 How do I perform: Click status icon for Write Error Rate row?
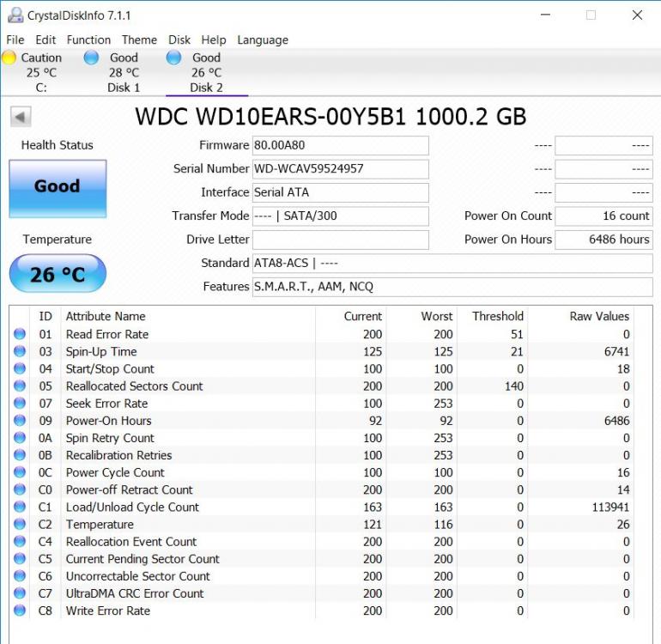tap(20, 611)
